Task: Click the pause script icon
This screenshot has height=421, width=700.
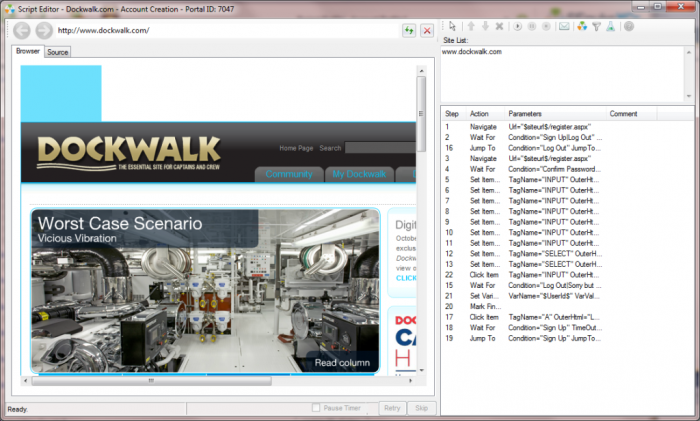Action: [x=532, y=26]
